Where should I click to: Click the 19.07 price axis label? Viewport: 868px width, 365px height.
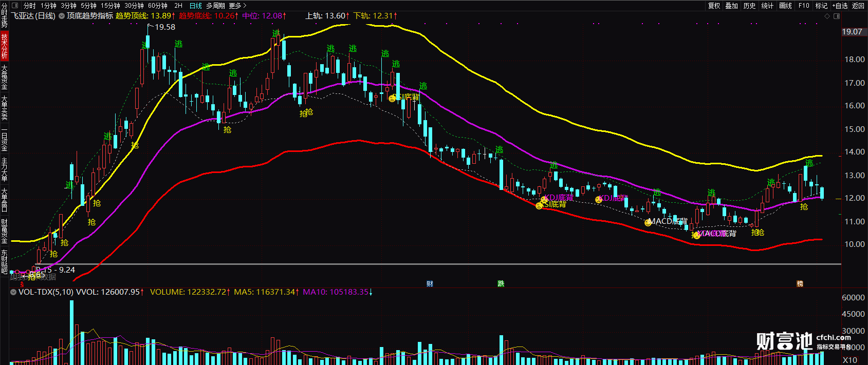852,32
